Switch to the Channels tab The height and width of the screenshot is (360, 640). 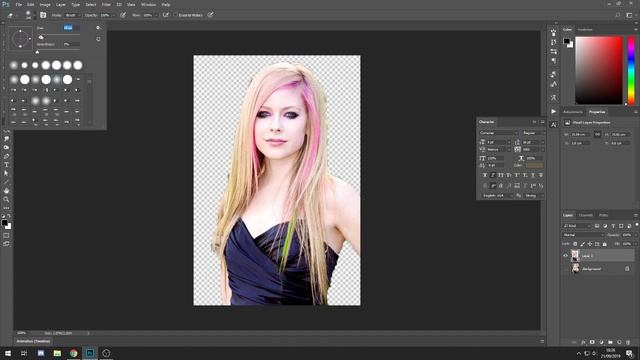586,215
